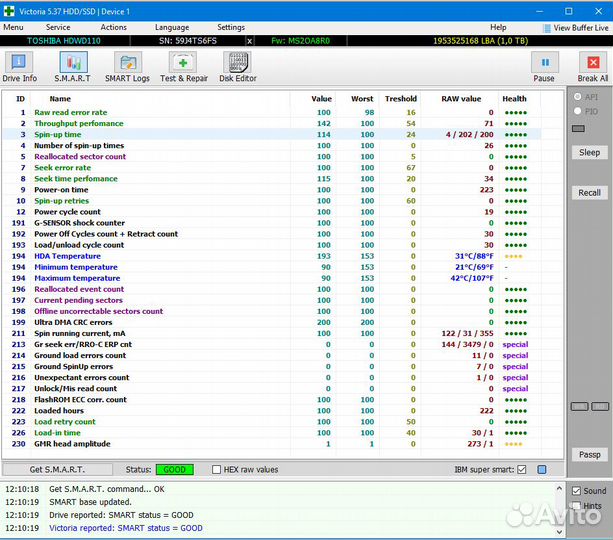Image resolution: width=613 pixels, height=540 pixels.
Task: Open the Language menu
Action: pyautogui.click(x=172, y=28)
